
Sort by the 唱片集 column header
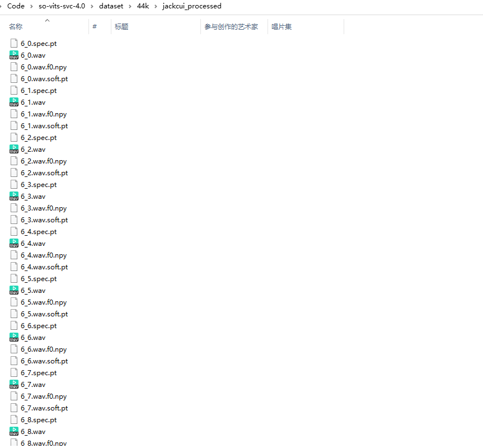point(281,27)
